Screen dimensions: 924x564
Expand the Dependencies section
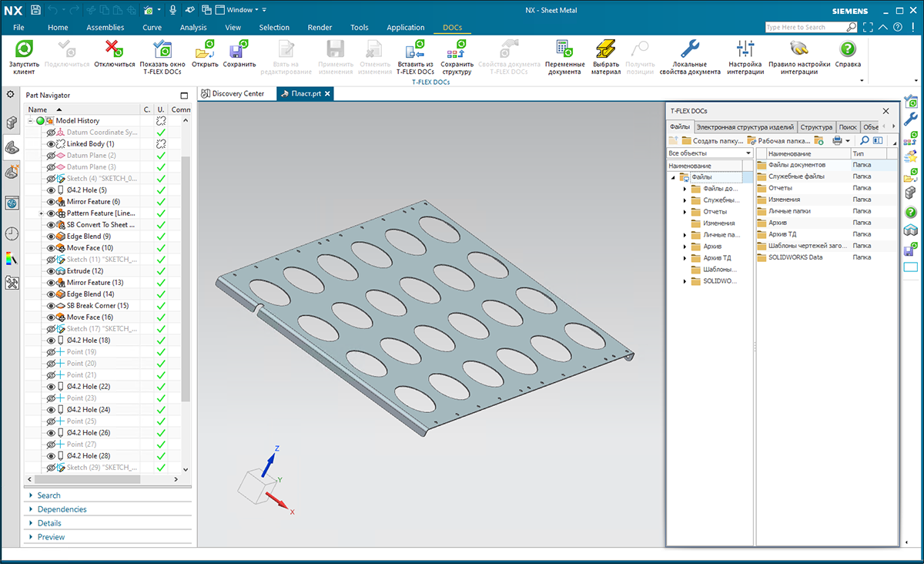click(31, 509)
